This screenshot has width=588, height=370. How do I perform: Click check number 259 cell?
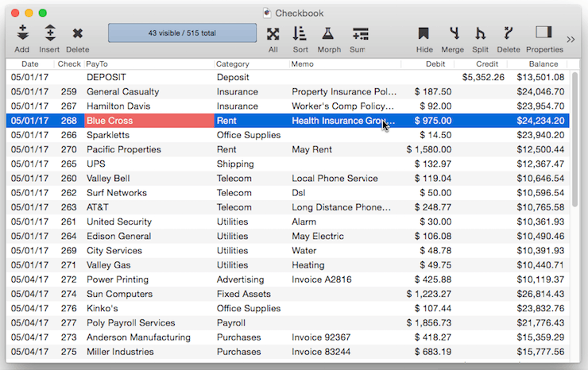(69, 92)
